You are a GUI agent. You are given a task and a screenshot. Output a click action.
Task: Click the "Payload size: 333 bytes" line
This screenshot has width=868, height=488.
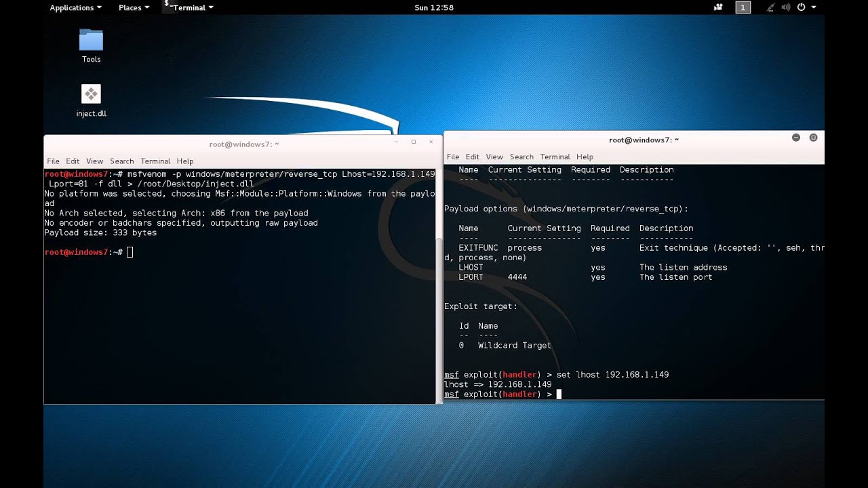[x=100, y=232]
